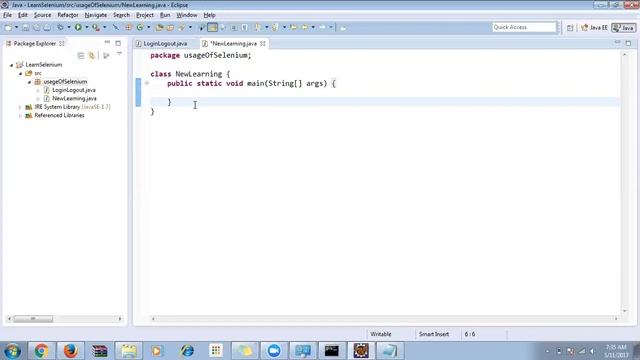The image size is (640, 360).
Task: Open the File menu
Action: (7, 15)
